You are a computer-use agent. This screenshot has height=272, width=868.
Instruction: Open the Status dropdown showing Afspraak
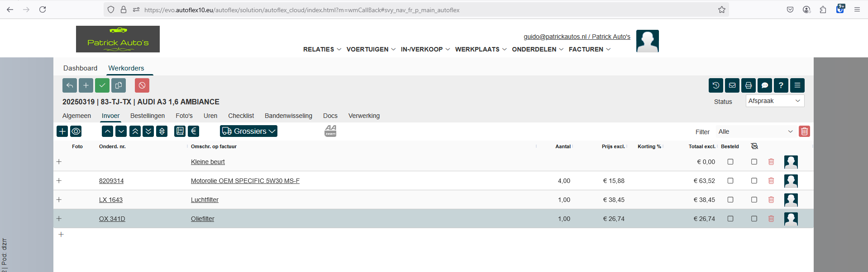click(x=775, y=101)
